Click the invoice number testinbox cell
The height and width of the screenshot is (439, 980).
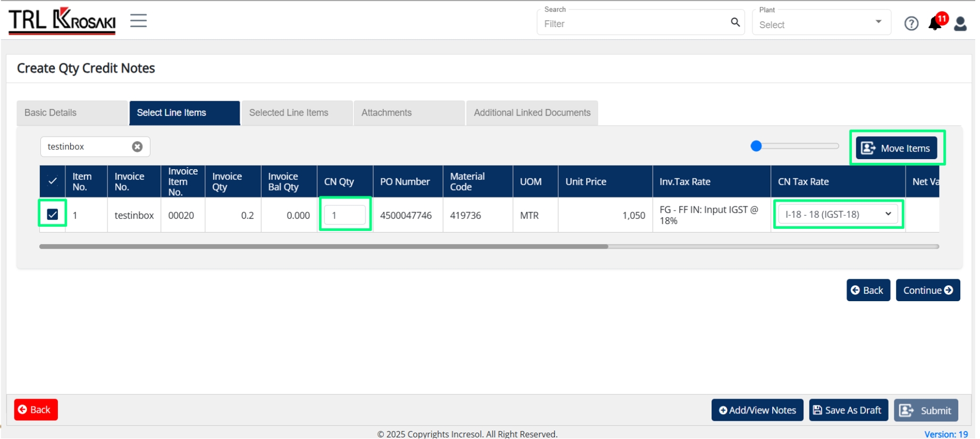pos(134,216)
